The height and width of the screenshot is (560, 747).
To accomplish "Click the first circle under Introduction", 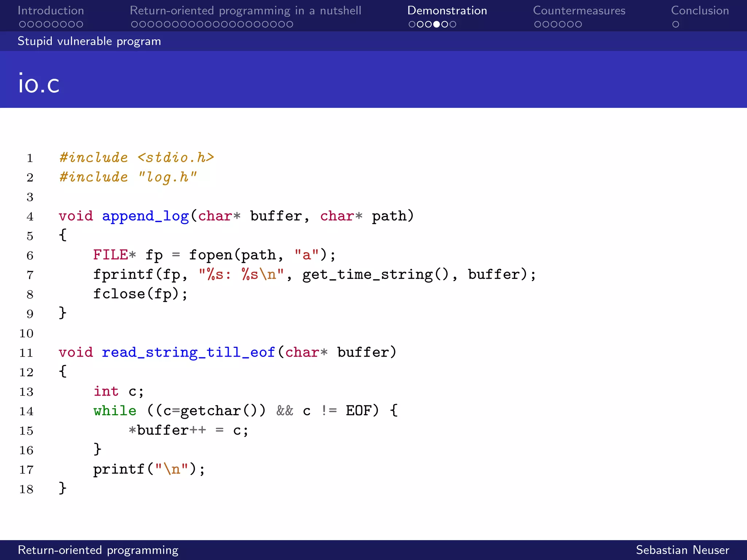I will pyautogui.click(x=22, y=24).
